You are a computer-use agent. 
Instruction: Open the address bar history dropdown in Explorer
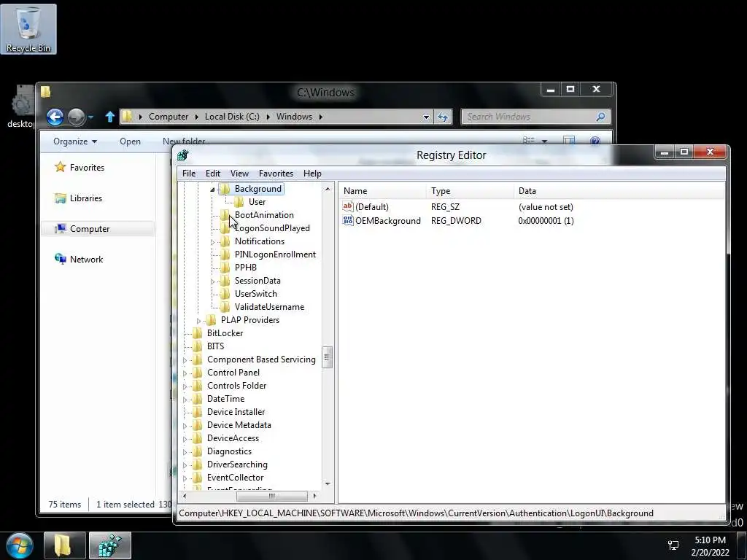pos(426,117)
